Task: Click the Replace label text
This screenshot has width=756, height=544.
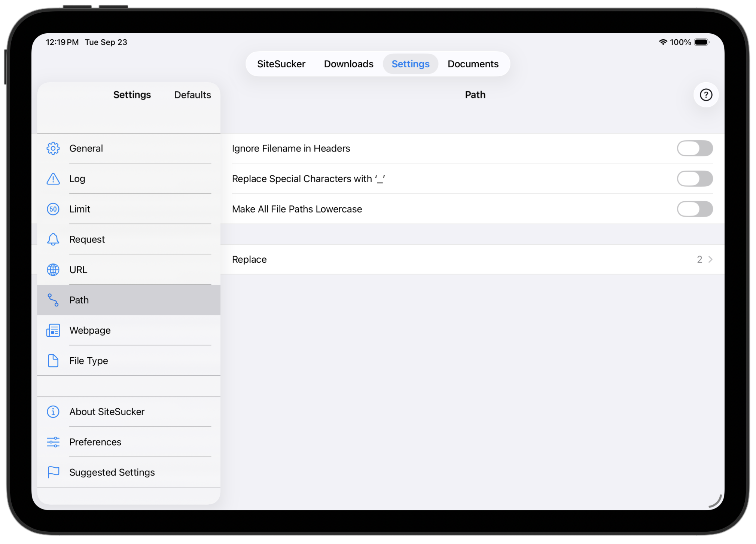Action: 249,259
